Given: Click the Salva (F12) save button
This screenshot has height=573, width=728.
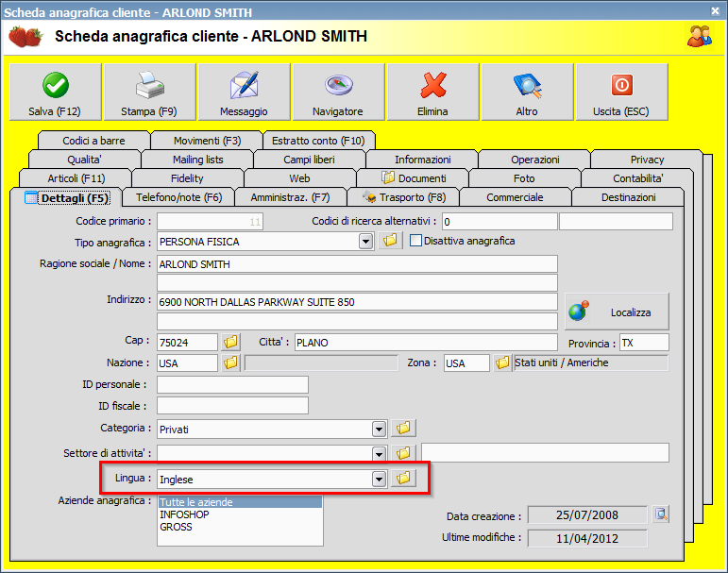Looking at the screenshot, I should [x=55, y=93].
